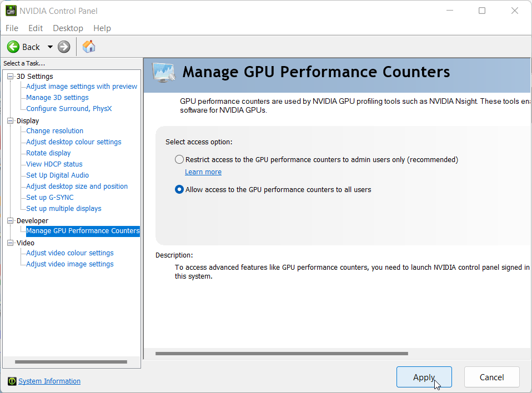The image size is (532, 393).
Task: Open Set up G-SYNC task
Action: coord(50,198)
